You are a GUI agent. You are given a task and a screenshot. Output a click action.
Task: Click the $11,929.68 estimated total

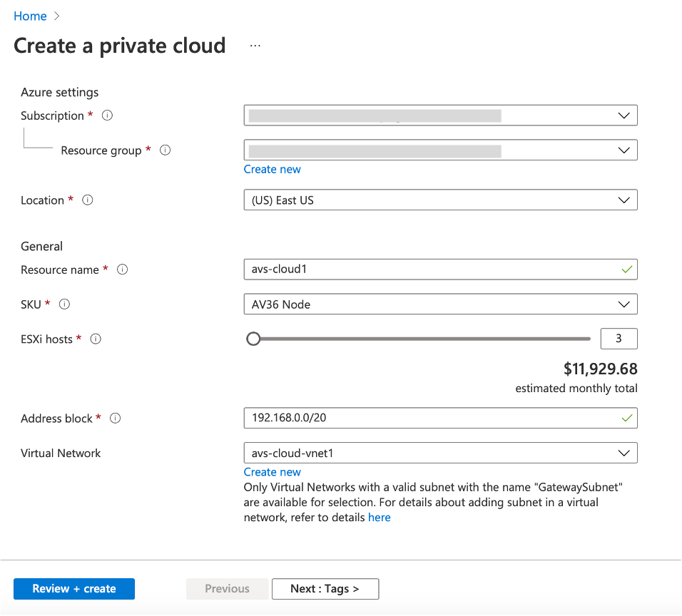tap(600, 369)
